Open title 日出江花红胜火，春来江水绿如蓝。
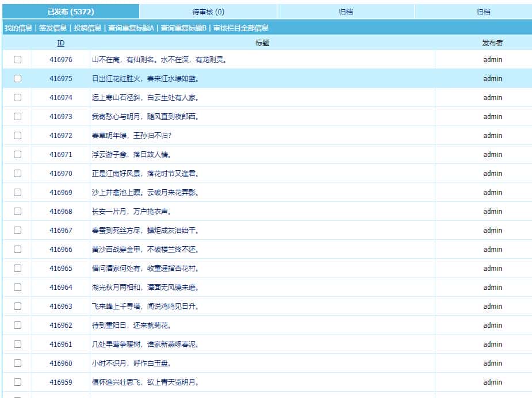The image size is (532, 398). point(145,79)
